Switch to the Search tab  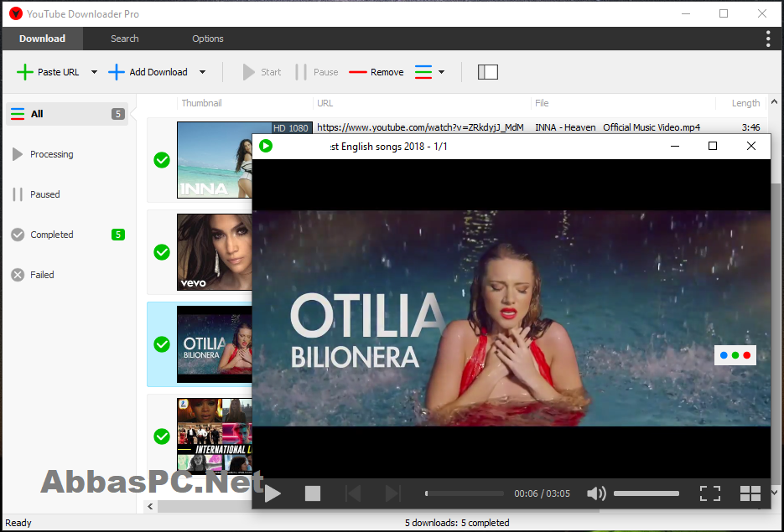[x=124, y=39]
